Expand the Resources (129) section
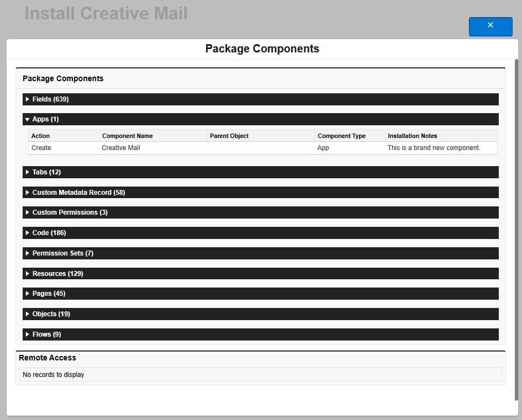 point(260,273)
